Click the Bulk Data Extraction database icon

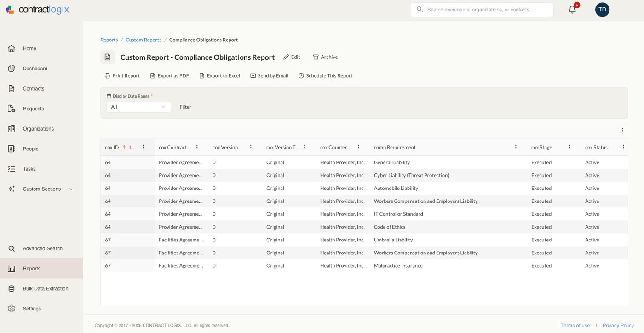click(x=11, y=288)
